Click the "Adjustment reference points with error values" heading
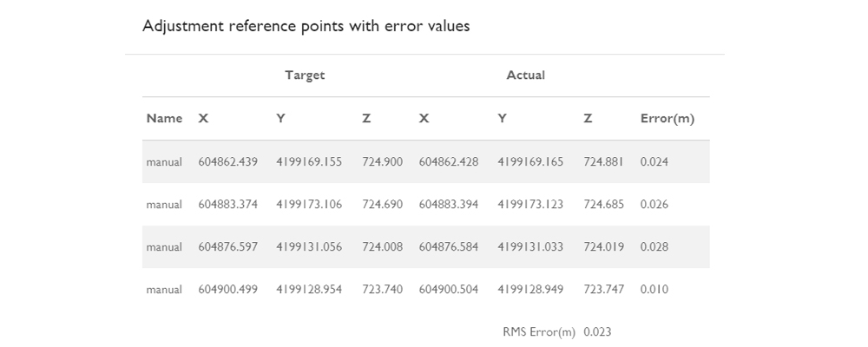 click(x=306, y=26)
